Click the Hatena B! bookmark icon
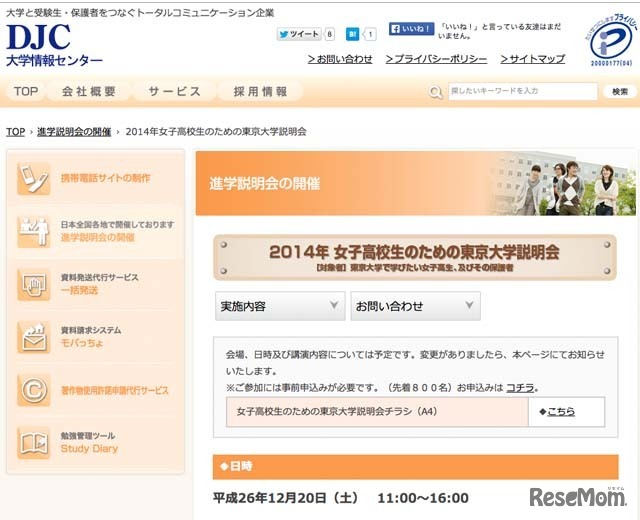The width and height of the screenshot is (640, 520). pos(352,34)
